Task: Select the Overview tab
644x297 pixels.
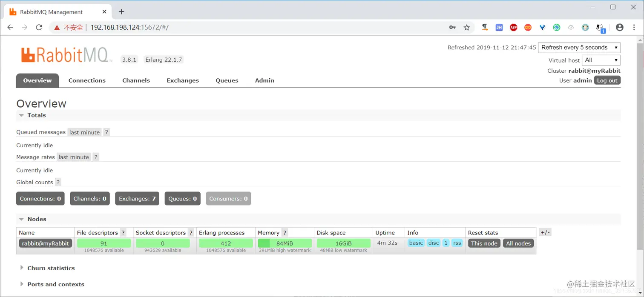Action: click(x=37, y=80)
